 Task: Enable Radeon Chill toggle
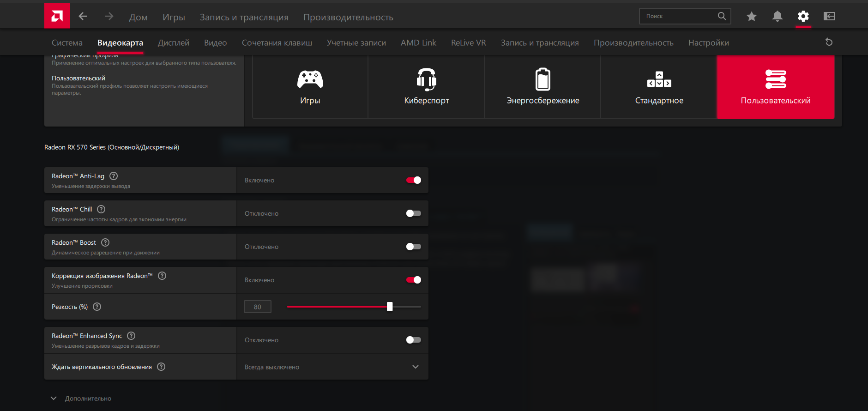pos(414,213)
